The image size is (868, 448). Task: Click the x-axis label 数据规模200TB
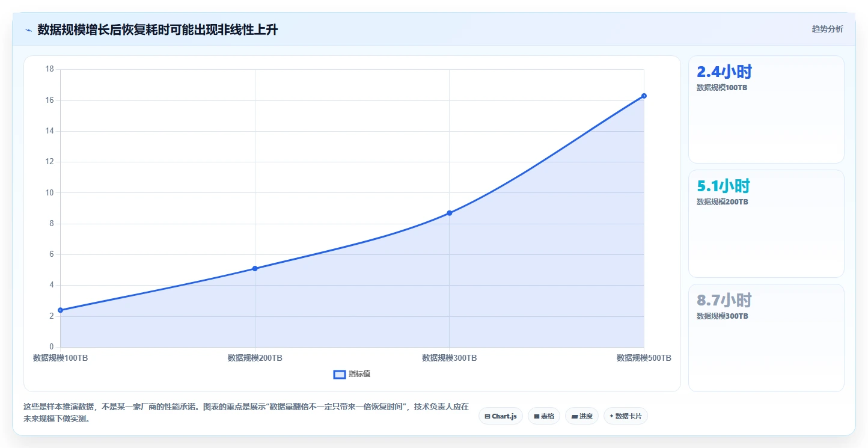point(255,358)
